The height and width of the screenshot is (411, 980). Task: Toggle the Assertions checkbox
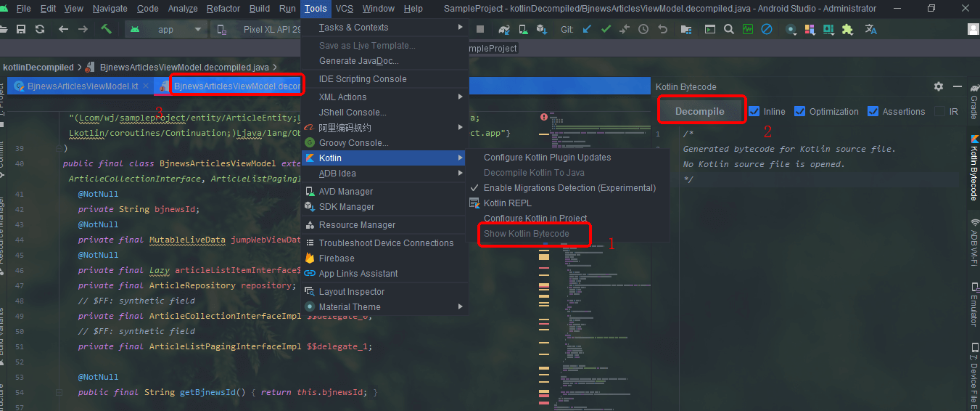(873, 111)
